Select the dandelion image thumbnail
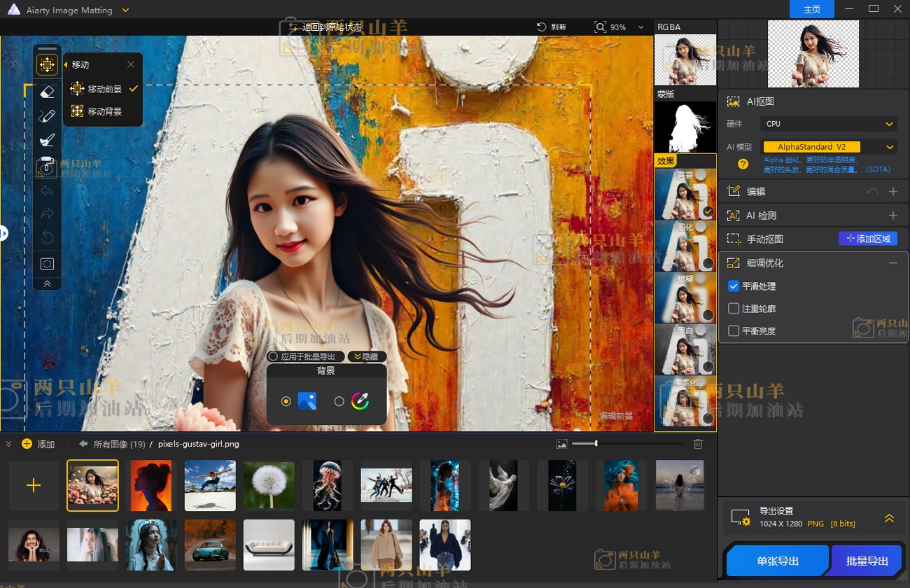The width and height of the screenshot is (910, 588). (x=269, y=486)
